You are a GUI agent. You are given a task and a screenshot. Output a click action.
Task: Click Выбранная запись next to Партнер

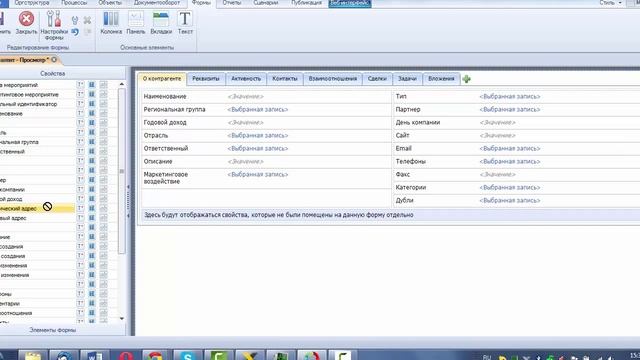click(510, 110)
